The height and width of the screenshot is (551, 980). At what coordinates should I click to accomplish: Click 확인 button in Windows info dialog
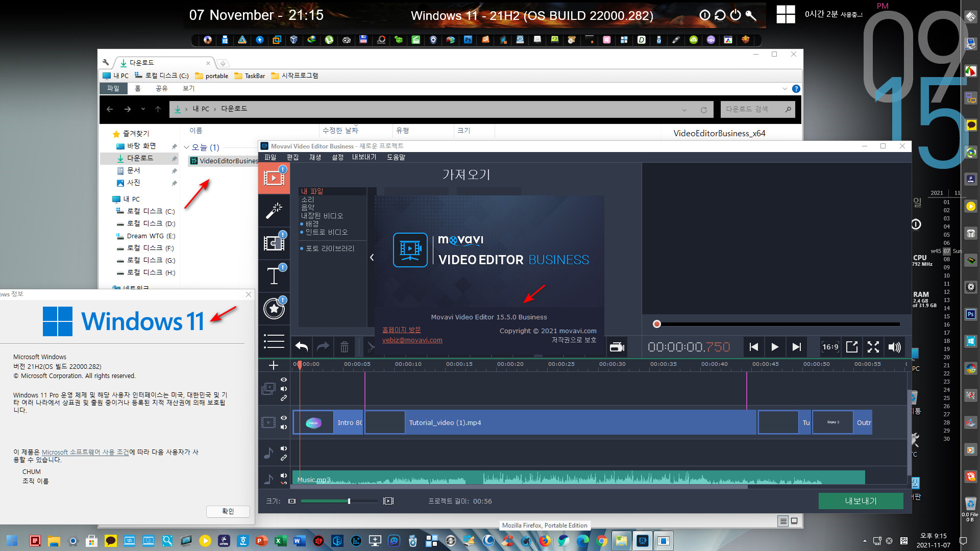tap(228, 511)
